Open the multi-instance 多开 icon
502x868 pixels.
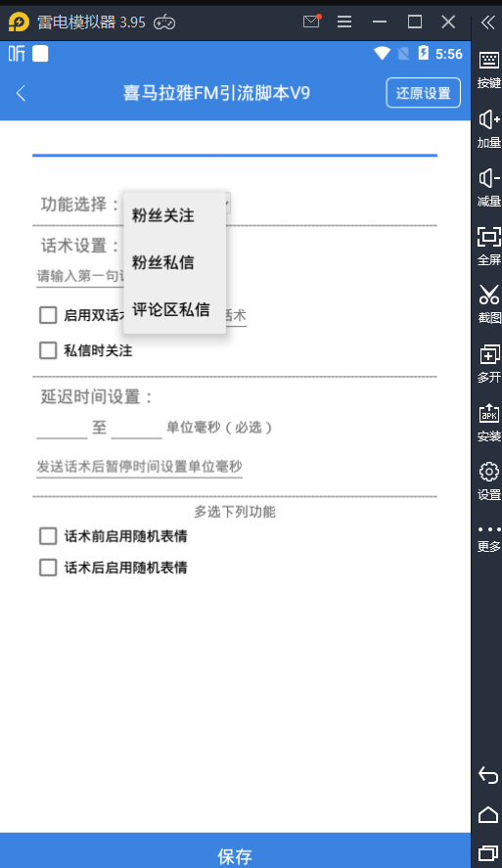488,363
